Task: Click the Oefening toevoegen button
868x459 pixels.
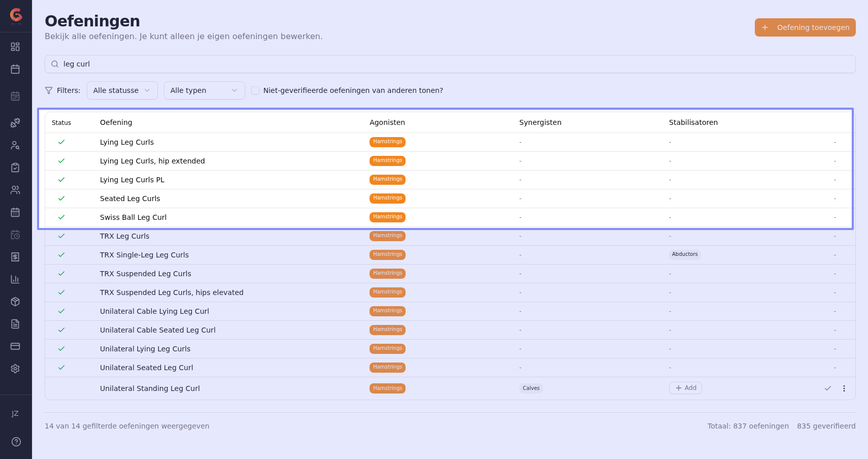Action: tap(805, 27)
